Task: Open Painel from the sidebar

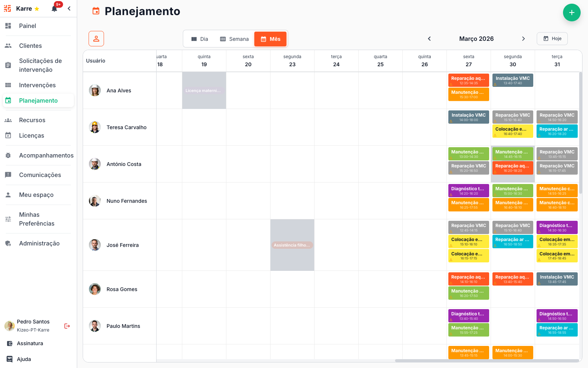Action: 28,26
